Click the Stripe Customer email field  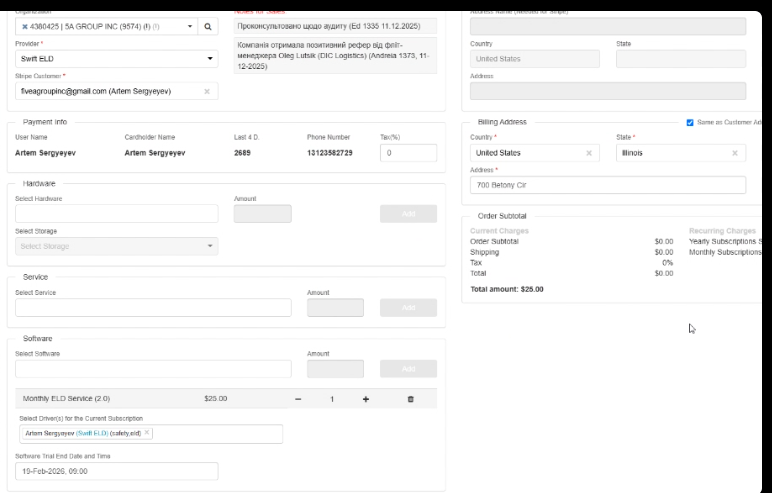click(x=117, y=92)
